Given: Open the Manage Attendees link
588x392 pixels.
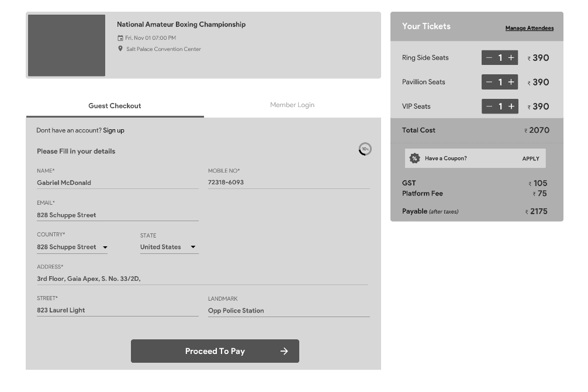Looking at the screenshot, I should [529, 28].
